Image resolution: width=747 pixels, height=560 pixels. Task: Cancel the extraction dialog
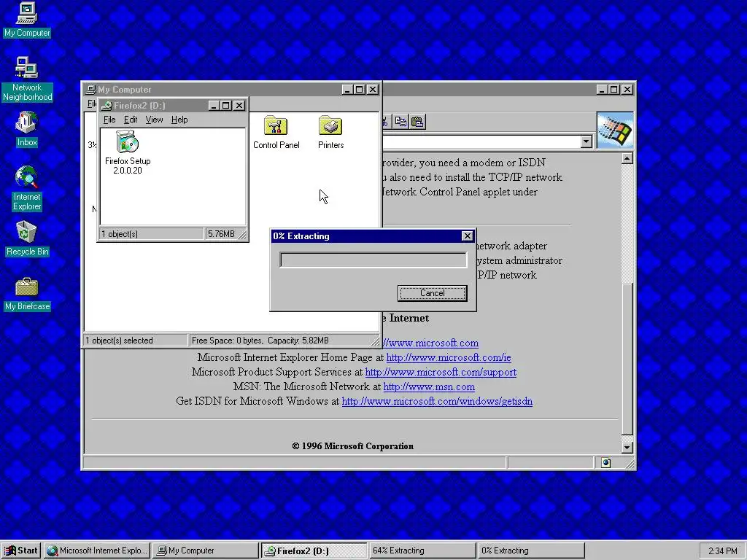click(432, 293)
